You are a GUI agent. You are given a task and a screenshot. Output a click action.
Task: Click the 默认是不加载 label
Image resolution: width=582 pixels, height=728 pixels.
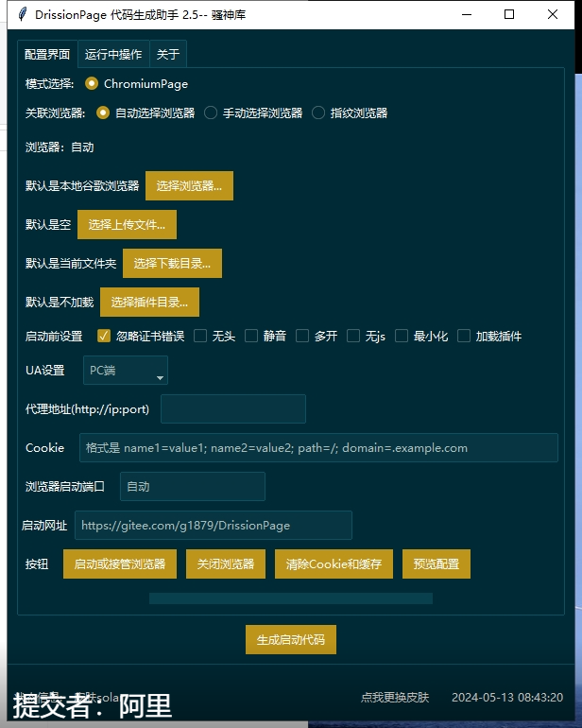click(x=60, y=303)
